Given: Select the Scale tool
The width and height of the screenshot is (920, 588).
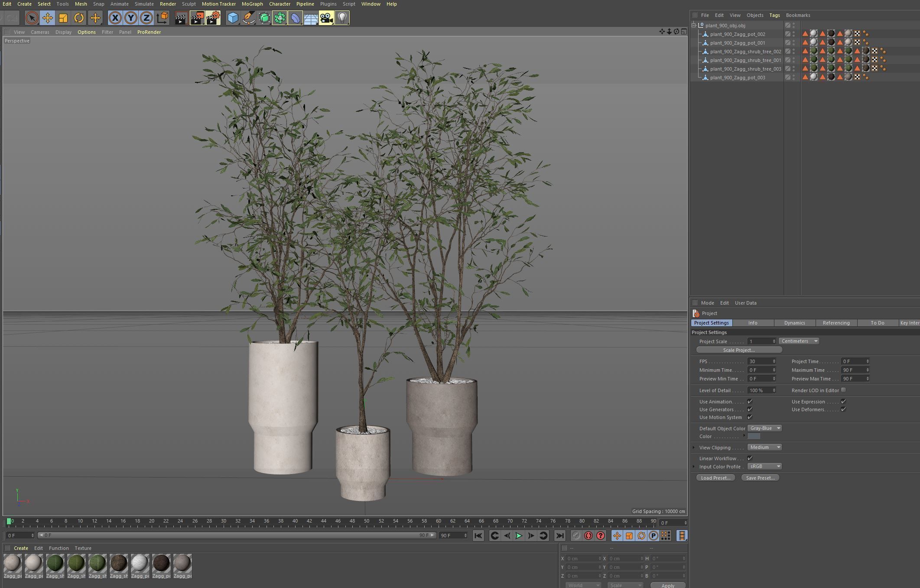Looking at the screenshot, I should point(63,18).
